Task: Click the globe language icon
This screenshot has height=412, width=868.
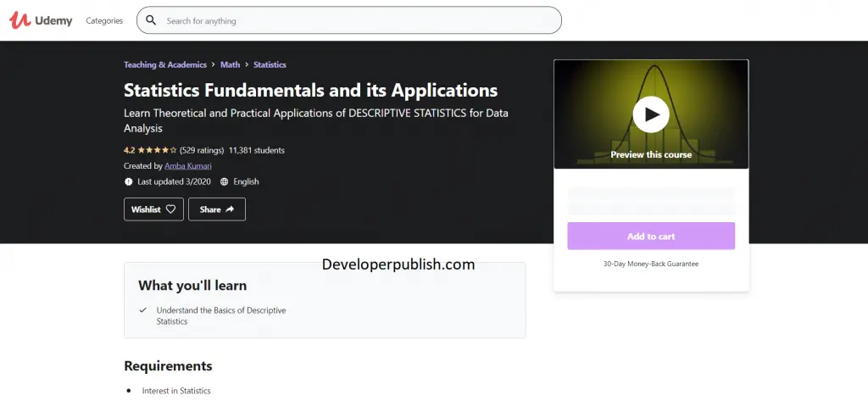Action: pyautogui.click(x=224, y=181)
